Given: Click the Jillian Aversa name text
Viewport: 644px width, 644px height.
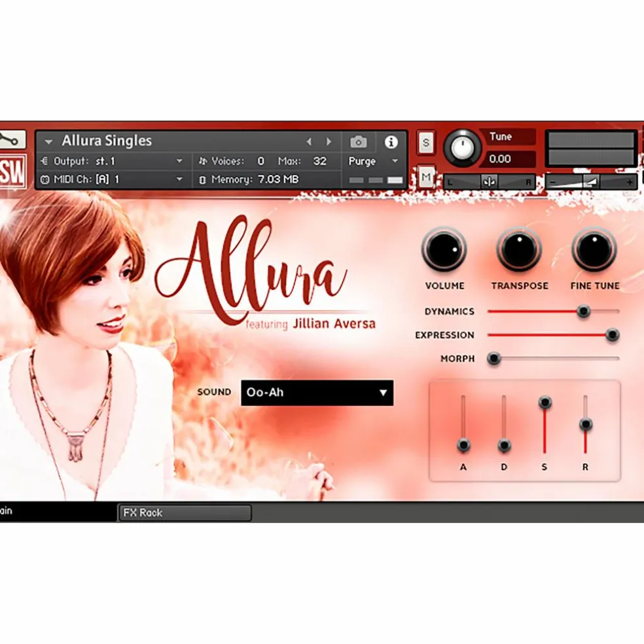Looking at the screenshot, I should pos(334,324).
